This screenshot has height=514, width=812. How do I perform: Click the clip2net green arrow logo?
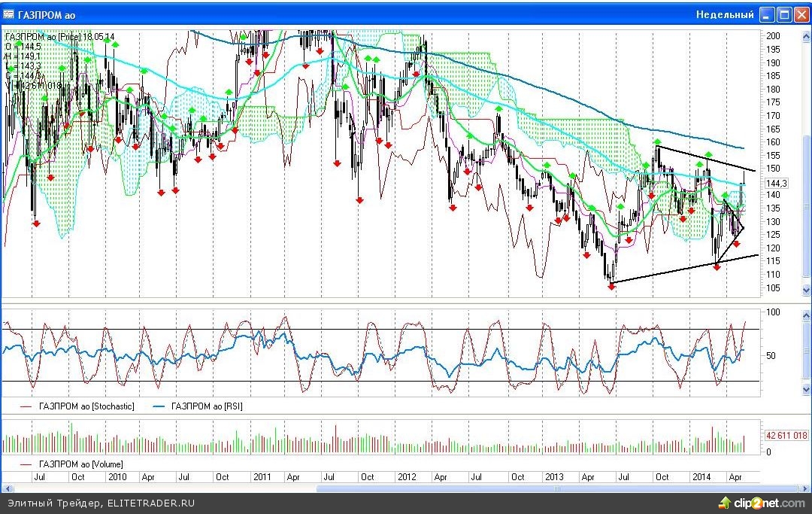(x=725, y=502)
